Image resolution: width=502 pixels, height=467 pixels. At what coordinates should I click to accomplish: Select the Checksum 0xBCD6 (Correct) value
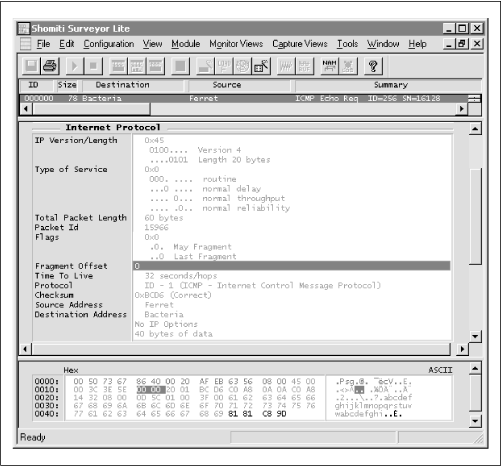[173, 295]
